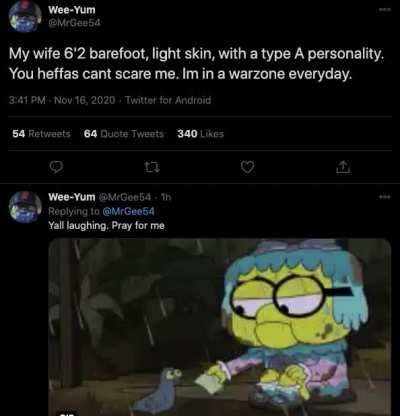Tap the retweet arrows icon

tap(152, 167)
